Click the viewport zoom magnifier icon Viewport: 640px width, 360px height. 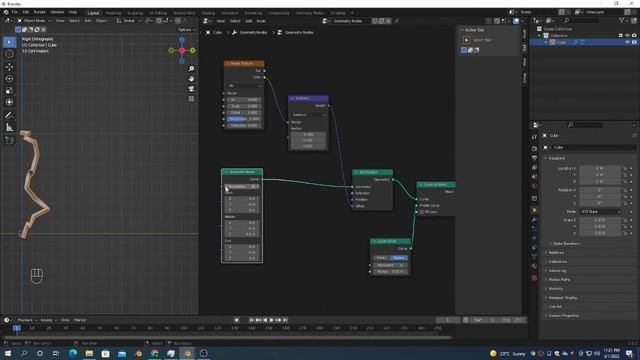pos(191,69)
